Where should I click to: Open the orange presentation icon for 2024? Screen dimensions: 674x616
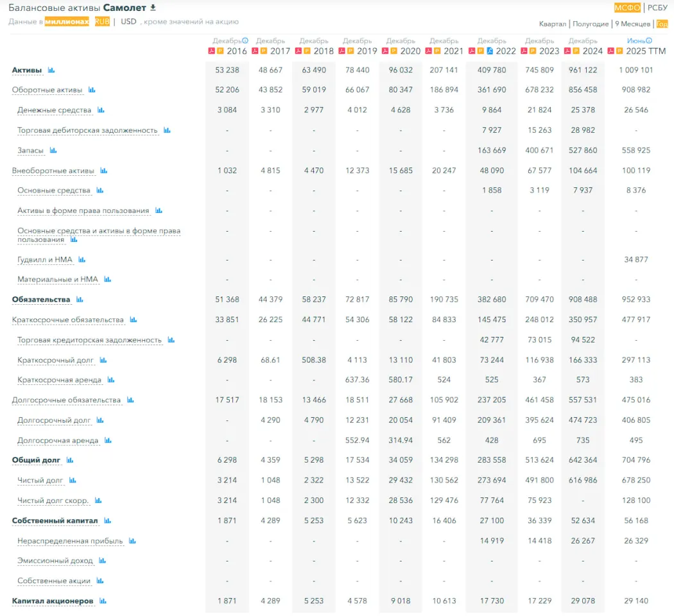(578, 51)
